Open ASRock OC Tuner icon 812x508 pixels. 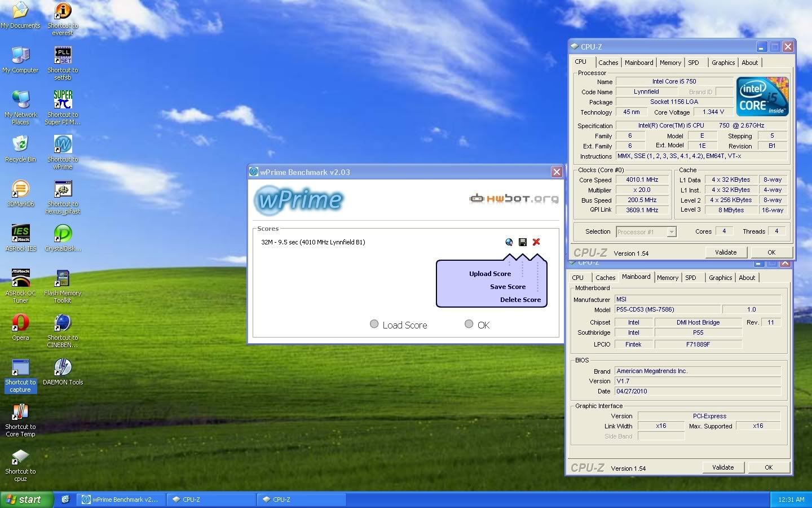coord(20,286)
